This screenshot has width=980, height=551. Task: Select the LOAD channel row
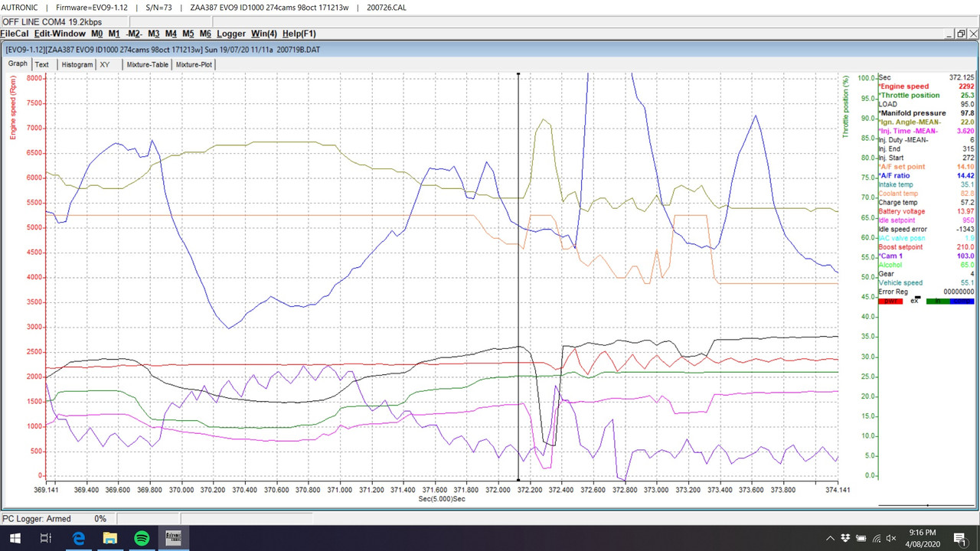pyautogui.click(x=926, y=104)
